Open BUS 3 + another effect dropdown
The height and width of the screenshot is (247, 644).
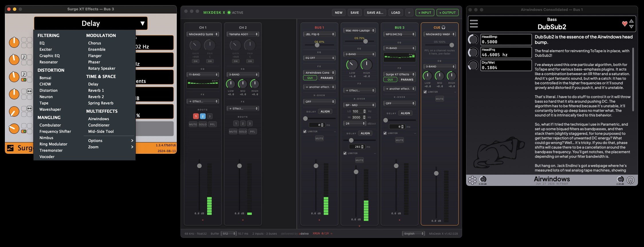[399, 89]
